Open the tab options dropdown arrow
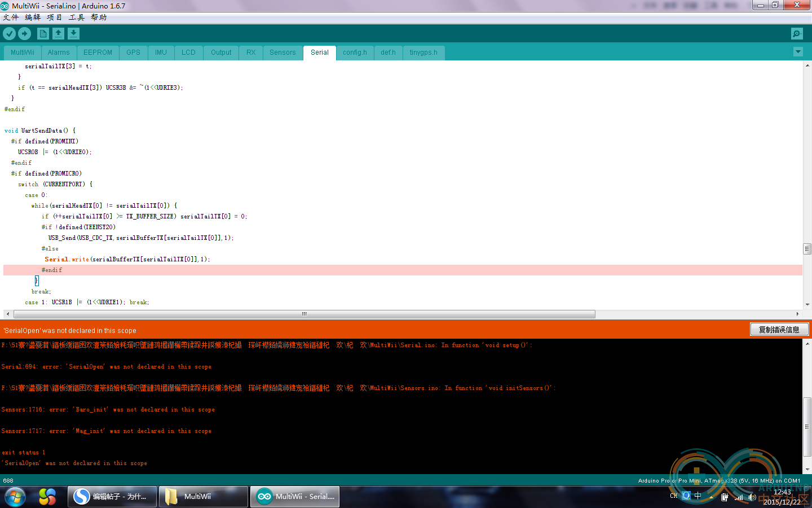This screenshot has height=508, width=812. pos(798,52)
